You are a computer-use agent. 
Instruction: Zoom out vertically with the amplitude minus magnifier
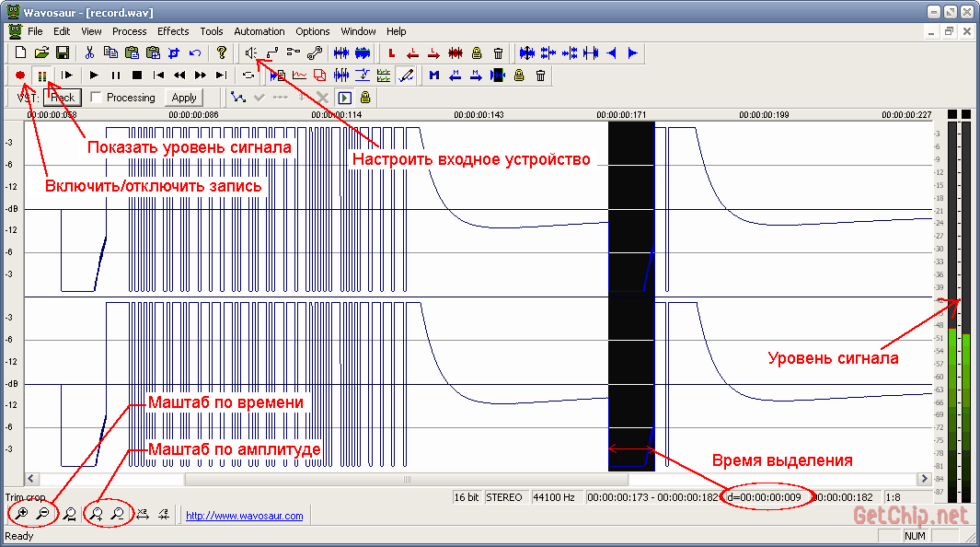coord(118,514)
